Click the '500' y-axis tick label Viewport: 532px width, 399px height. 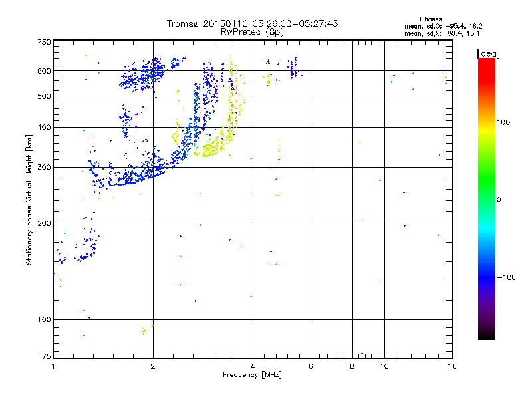tap(44, 96)
